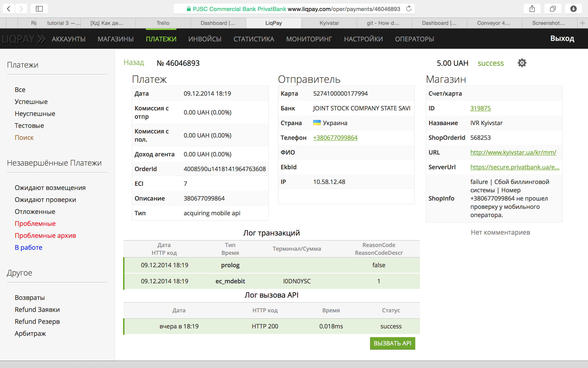Viewport: 588px width, 368px height.
Task: Click the ВЫЗВАТЬ API button
Action: [x=392, y=343]
